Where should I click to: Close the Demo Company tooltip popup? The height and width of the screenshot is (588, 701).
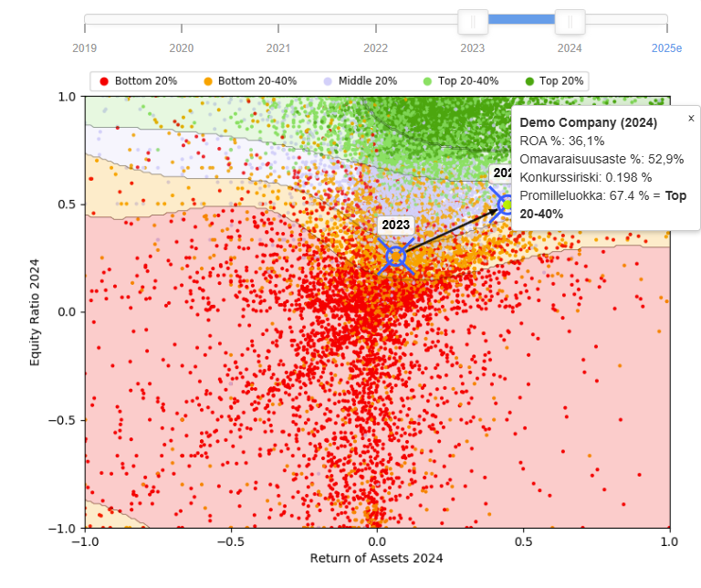click(x=690, y=119)
